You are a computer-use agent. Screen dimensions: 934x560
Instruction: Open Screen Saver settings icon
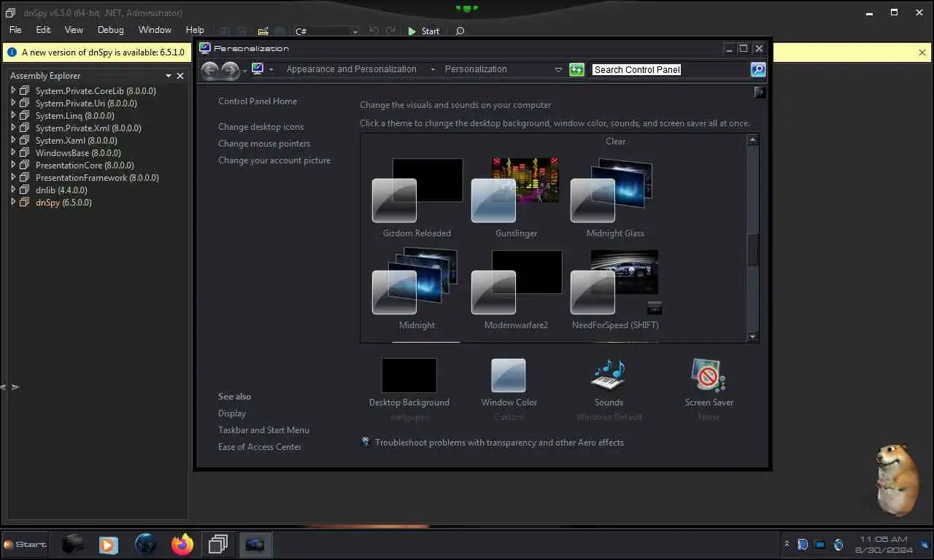[x=709, y=376]
